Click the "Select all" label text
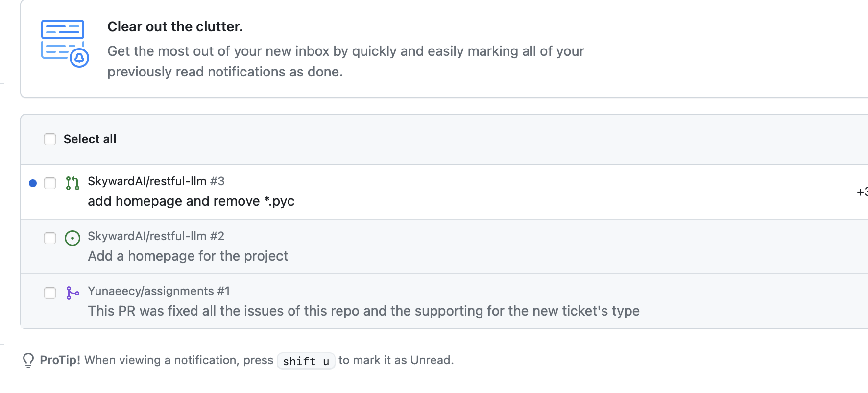Image resolution: width=868 pixels, height=393 pixels. [x=90, y=139]
